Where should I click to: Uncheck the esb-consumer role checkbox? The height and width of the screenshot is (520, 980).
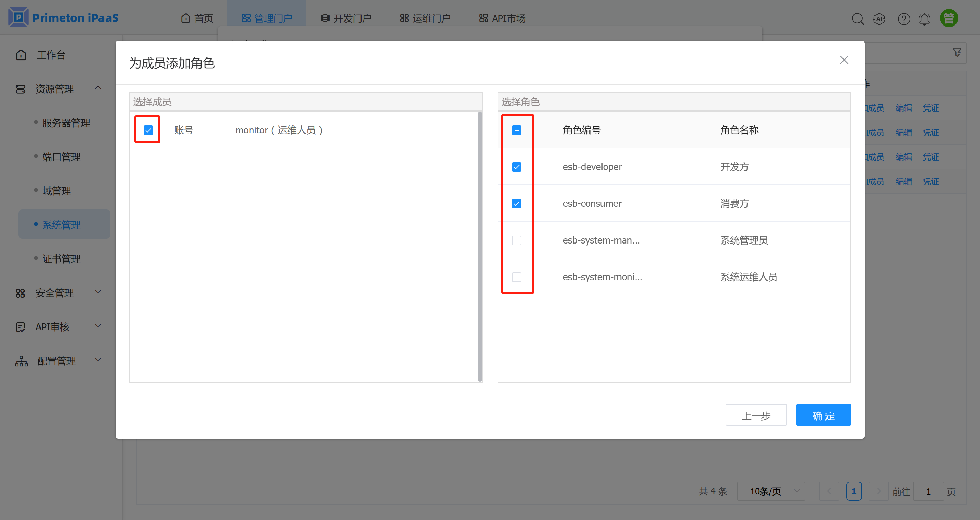516,203
